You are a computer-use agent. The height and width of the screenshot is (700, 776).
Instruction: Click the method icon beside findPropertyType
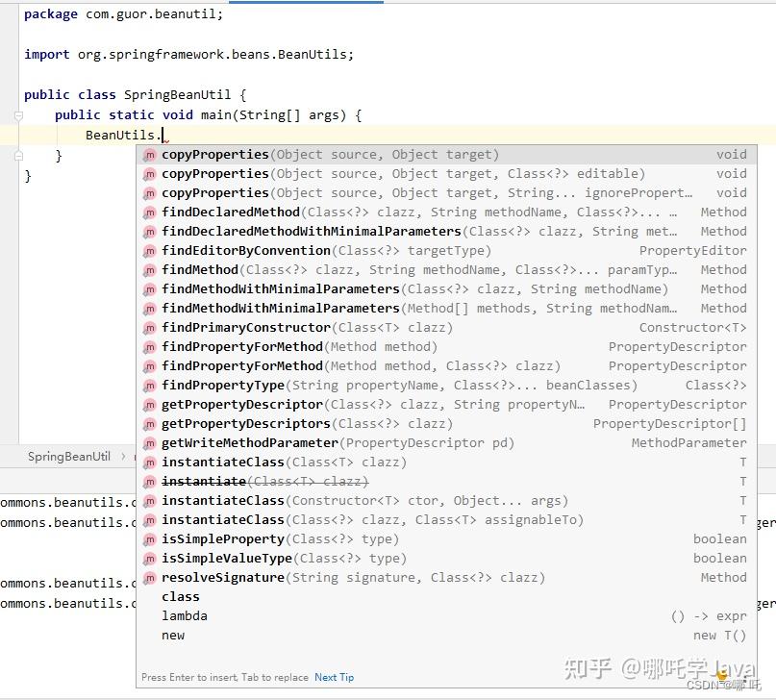coord(150,385)
